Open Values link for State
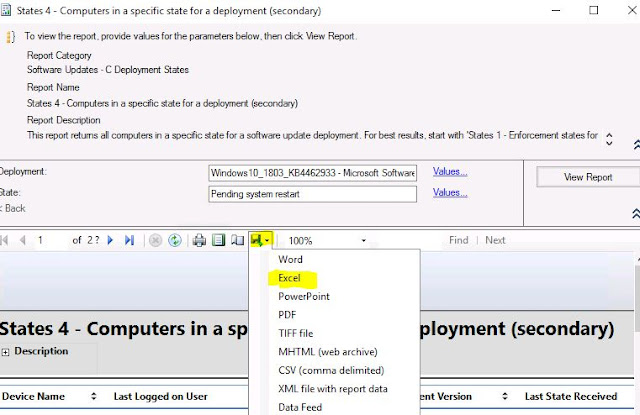Screen dimensions: 640x415 point(450,193)
